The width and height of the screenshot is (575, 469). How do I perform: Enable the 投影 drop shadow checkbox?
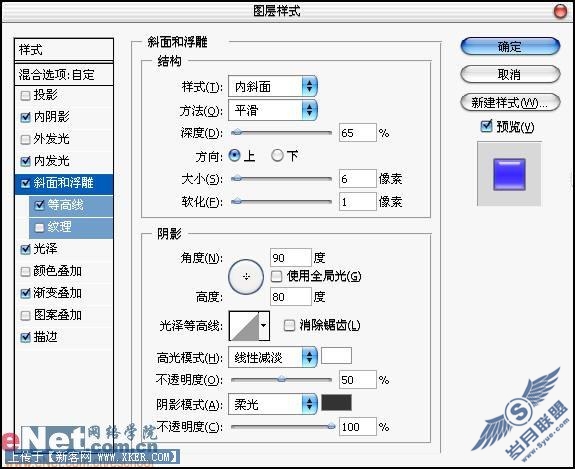25,95
